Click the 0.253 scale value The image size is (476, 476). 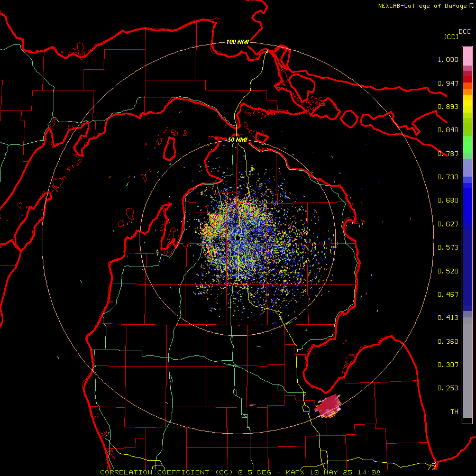point(448,388)
